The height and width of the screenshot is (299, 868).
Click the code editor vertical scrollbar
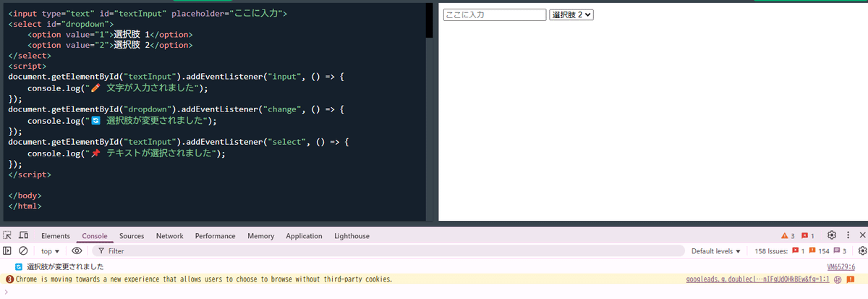click(430, 20)
